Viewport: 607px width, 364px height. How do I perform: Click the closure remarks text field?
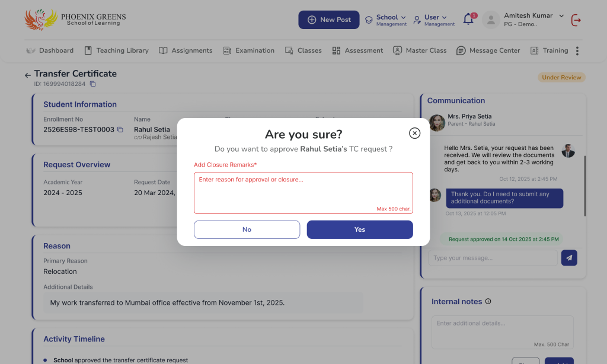pyautogui.click(x=303, y=193)
